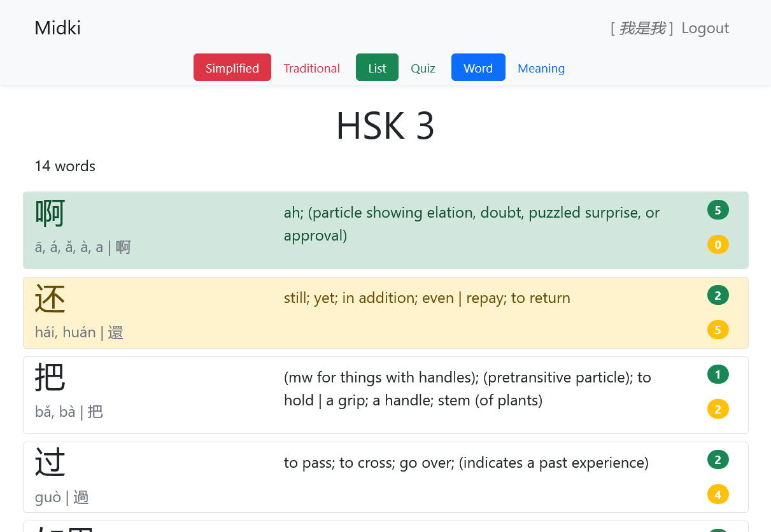771x532 pixels.
Task: Go to Midki home page
Action: coord(57,28)
